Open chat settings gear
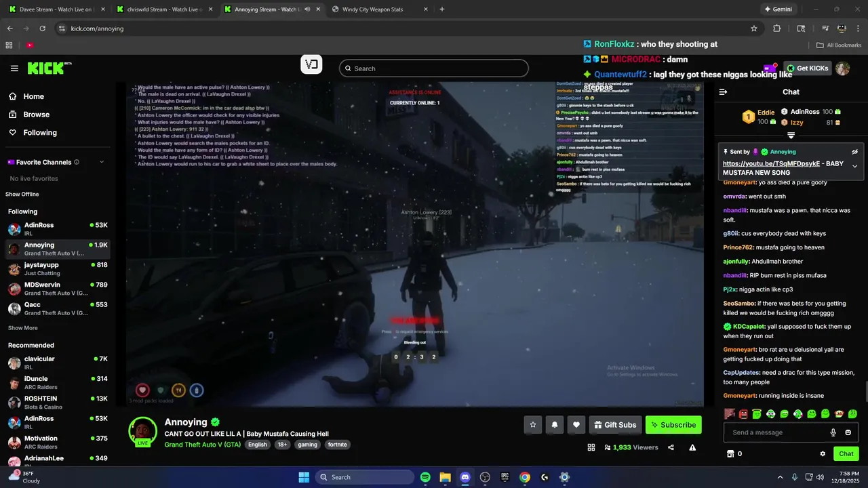This screenshot has height=488, width=868. pyautogui.click(x=823, y=453)
